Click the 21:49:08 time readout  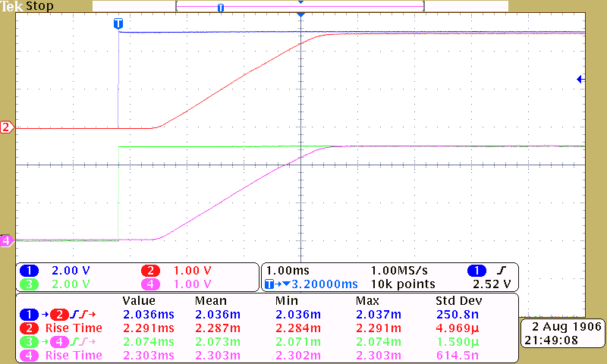click(552, 340)
